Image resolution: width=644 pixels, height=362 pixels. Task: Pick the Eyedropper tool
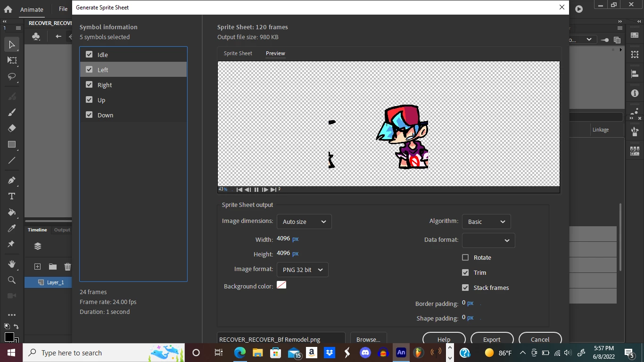tap(12, 228)
